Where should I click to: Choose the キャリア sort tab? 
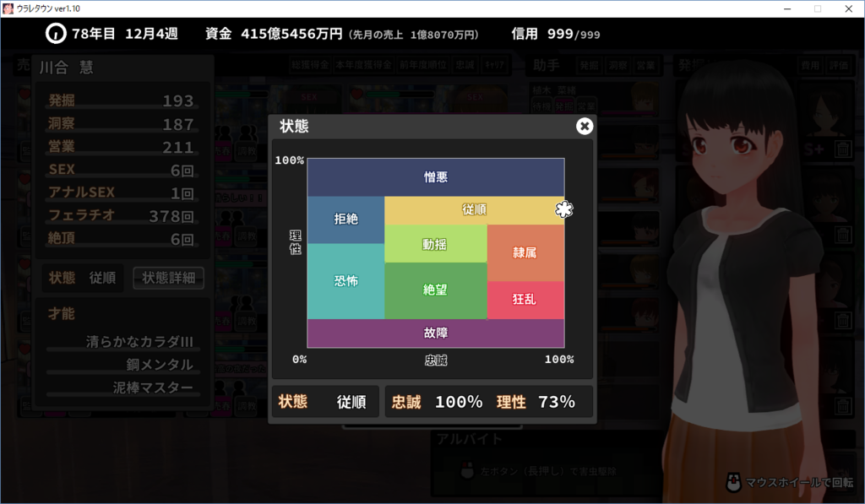click(x=494, y=65)
